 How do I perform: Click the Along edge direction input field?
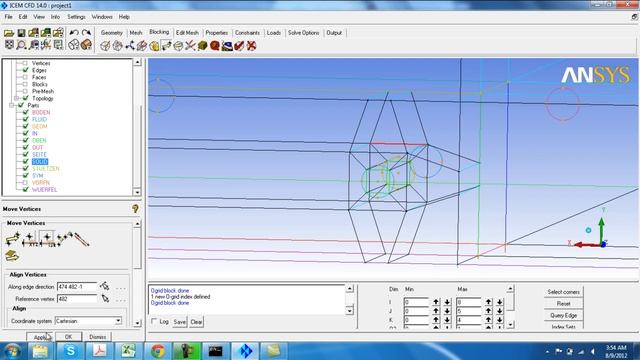pos(77,287)
